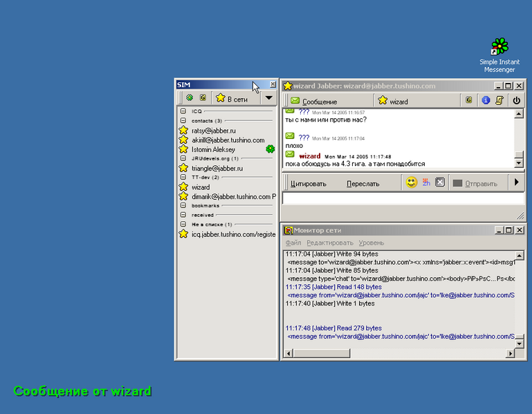
Task: Collapse the TT-dev (2) group
Action: (x=183, y=177)
